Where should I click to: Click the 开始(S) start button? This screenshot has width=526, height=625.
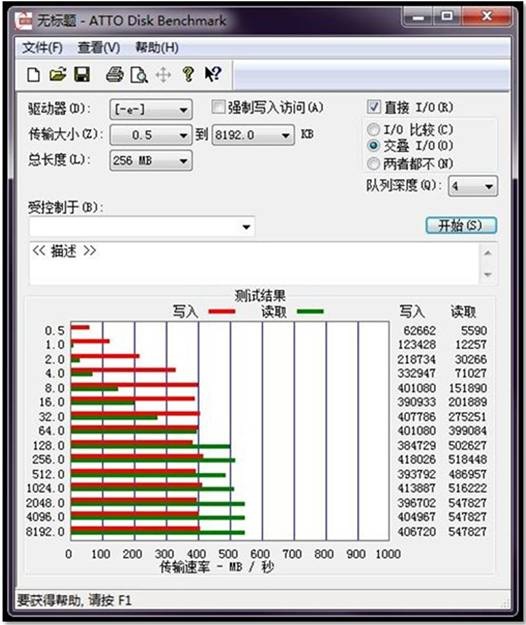461,226
